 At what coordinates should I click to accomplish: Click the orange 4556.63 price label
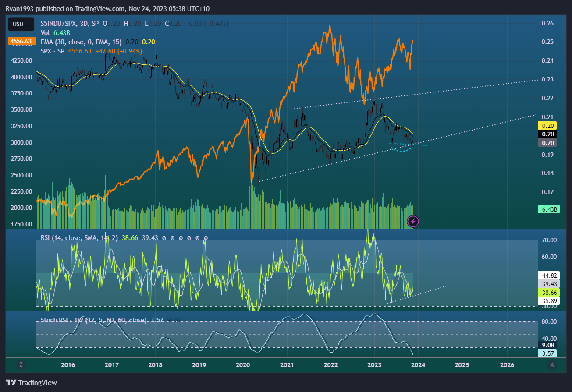coord(21,42)
